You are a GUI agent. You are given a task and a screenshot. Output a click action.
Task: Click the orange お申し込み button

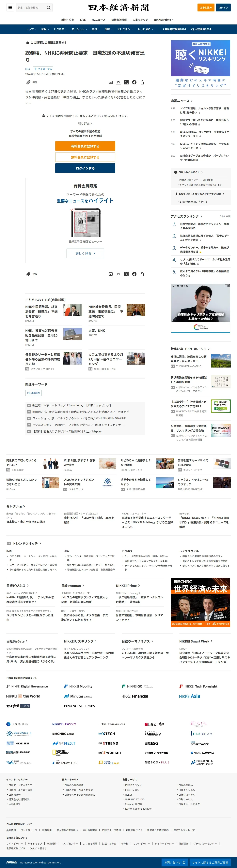coord(206,7)
